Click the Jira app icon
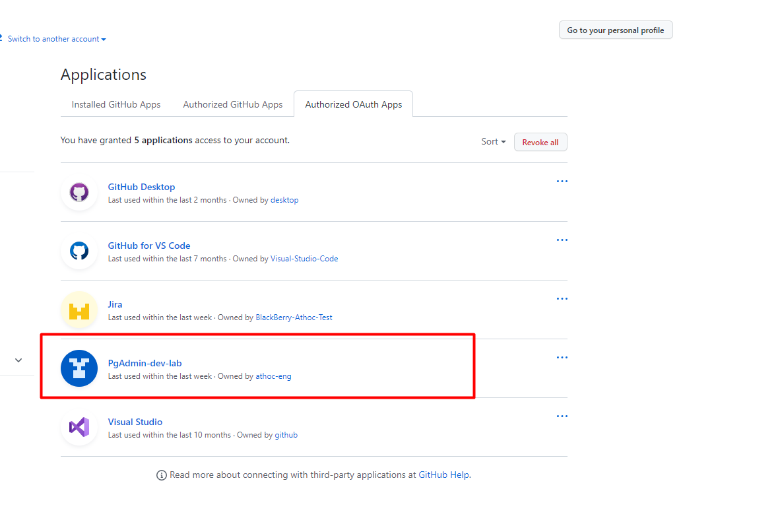 coord(79,310)
